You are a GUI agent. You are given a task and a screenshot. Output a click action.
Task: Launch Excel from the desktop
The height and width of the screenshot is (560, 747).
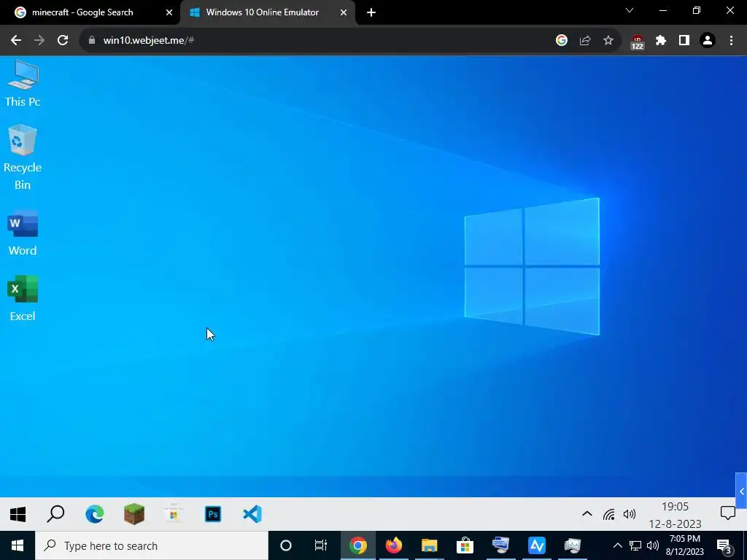point(23,298)
